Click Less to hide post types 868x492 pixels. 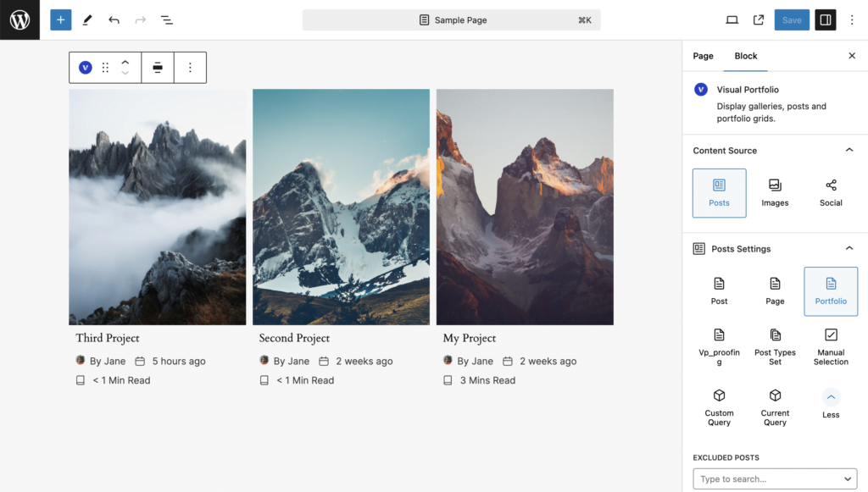tap(831, 403)
